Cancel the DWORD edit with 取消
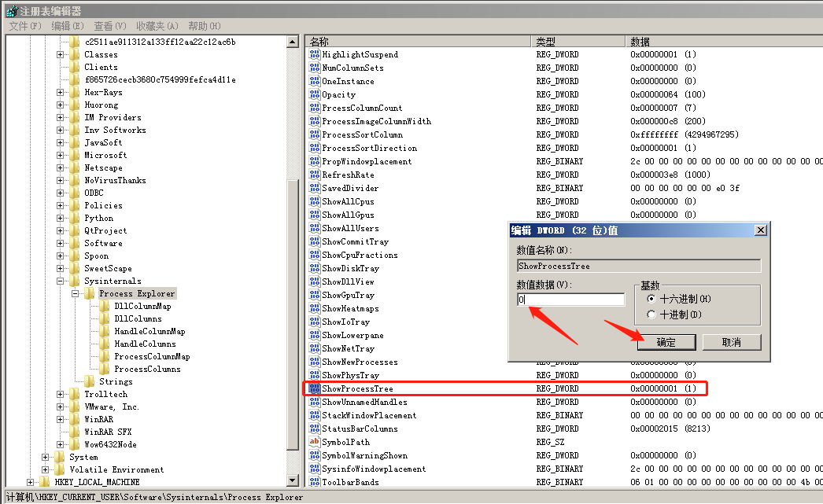823x504 pixels. point(731,342)
